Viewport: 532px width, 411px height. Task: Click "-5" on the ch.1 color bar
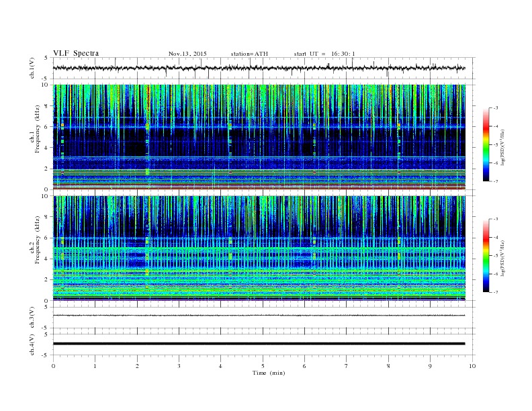click(496, 144)
